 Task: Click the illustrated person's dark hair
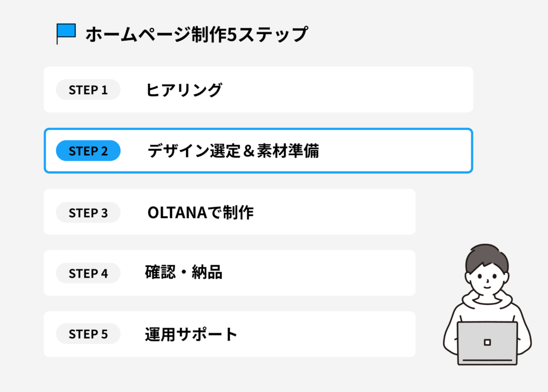tap(487, 256)
